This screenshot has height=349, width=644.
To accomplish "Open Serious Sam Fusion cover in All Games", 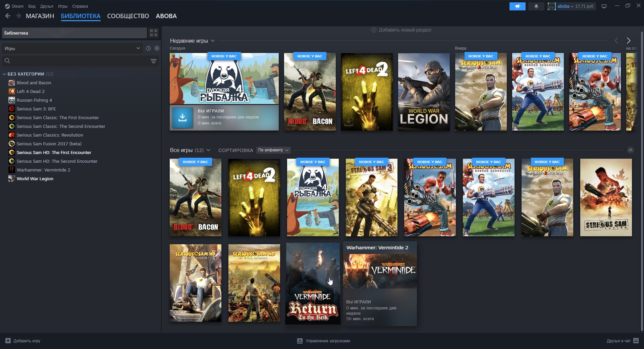I will tap(606, 197).
